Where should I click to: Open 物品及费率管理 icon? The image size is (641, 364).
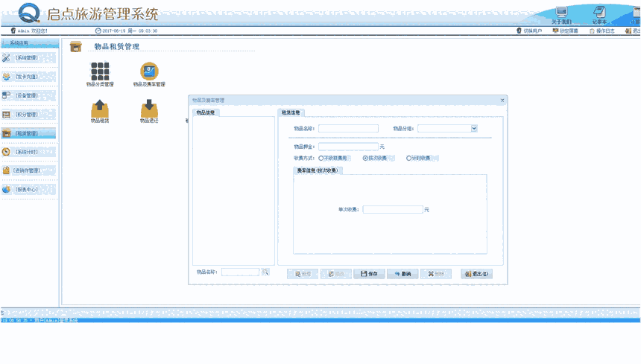[149, 71]
